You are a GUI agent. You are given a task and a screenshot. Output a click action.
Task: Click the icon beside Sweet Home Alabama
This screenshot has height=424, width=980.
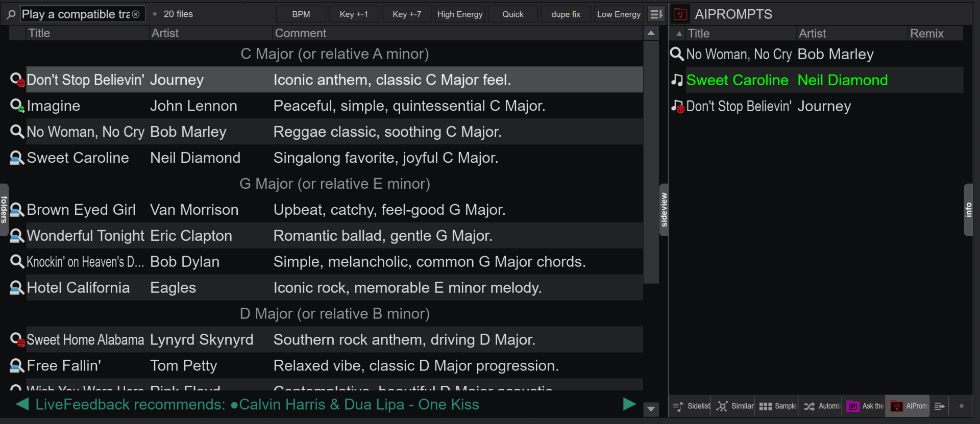click(17, 340)
